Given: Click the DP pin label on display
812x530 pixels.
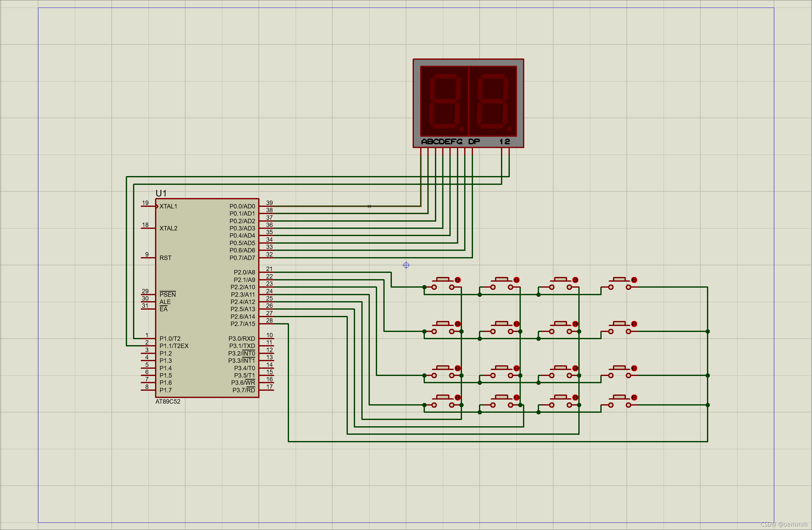Looking at the screenshot, I should [x=474, y=141].
